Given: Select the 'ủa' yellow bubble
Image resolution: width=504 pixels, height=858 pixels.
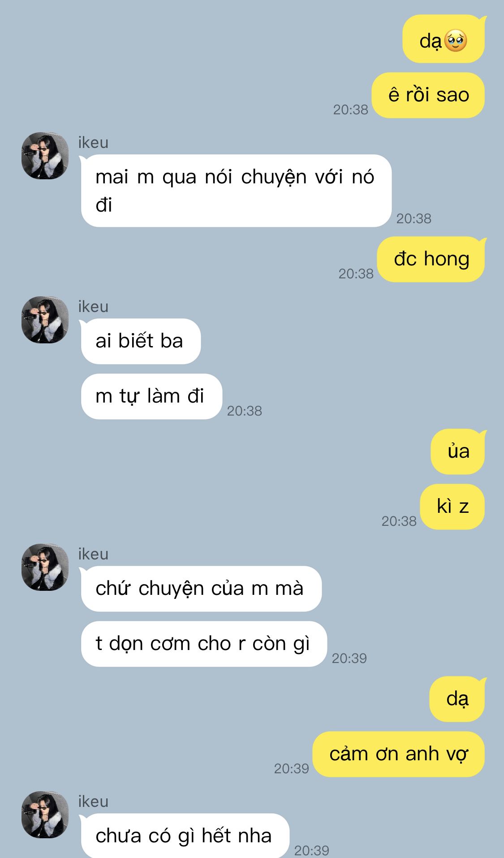Looking at the screenshot, I should tap(458, 451).
